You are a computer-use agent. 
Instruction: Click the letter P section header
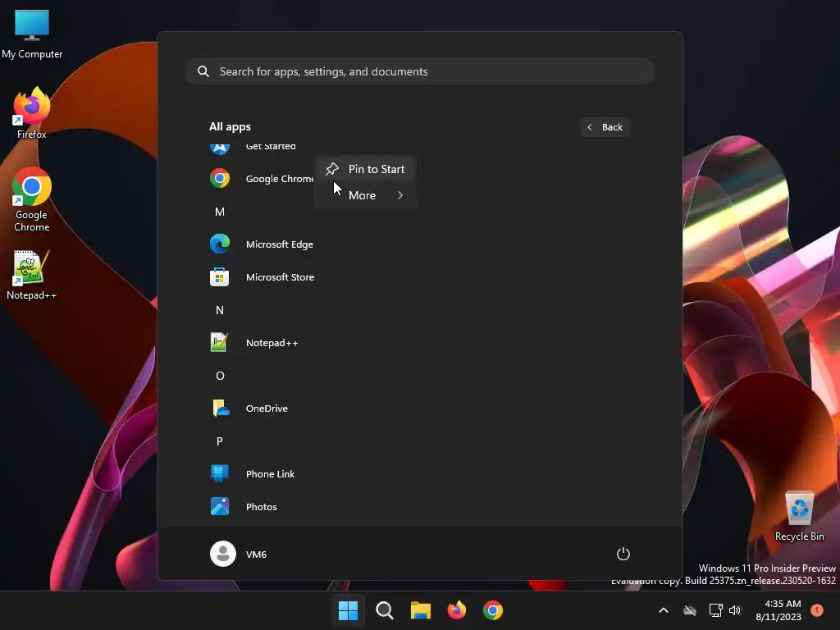[220, 441]
